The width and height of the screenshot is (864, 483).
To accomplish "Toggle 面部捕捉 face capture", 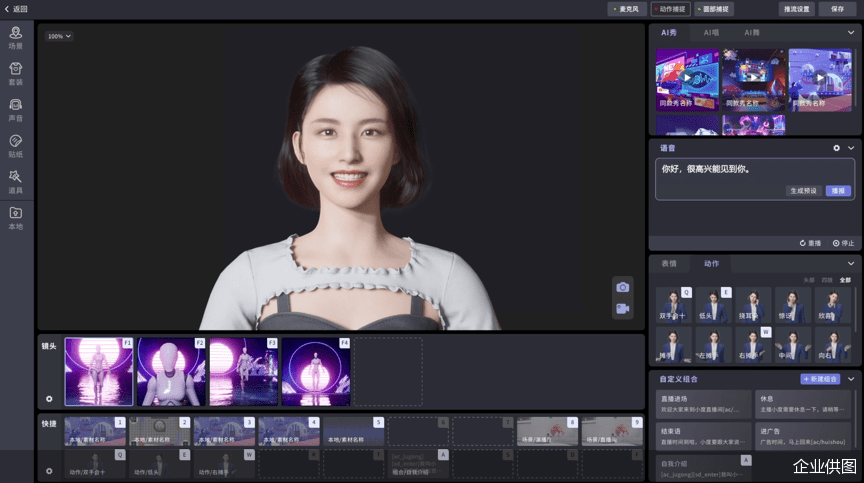I will [x=714, y=9].
